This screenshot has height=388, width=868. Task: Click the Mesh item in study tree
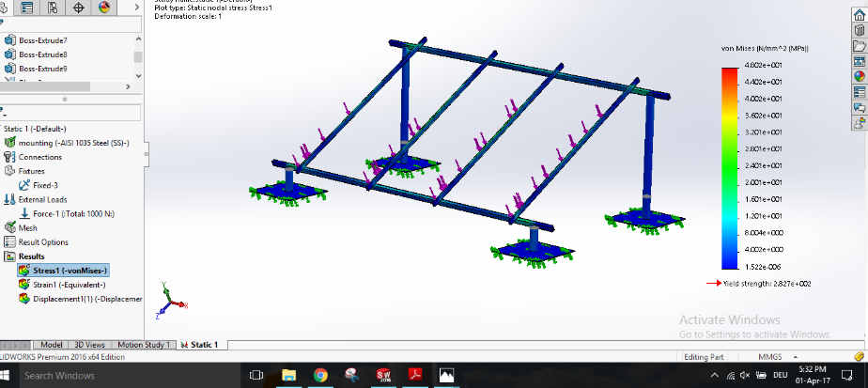pos(28,227)
